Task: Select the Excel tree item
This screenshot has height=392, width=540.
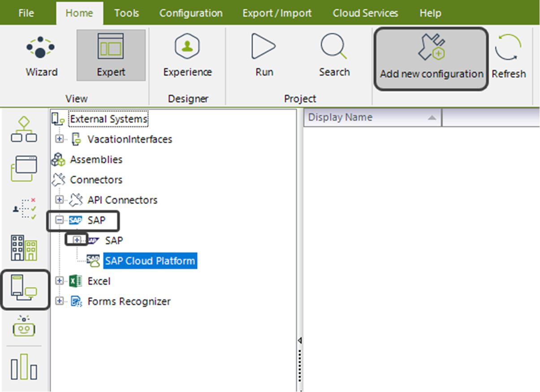Action: tap(99, 281)
